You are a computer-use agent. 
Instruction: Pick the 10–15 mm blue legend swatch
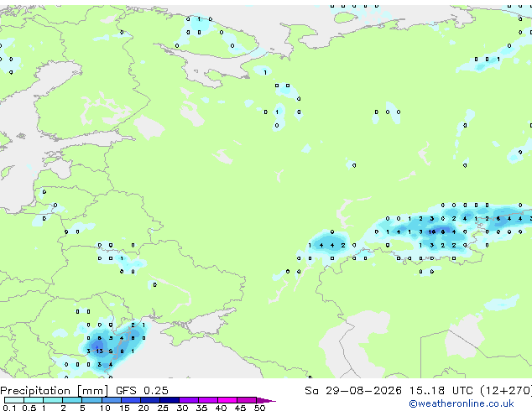tap(112, 400)
